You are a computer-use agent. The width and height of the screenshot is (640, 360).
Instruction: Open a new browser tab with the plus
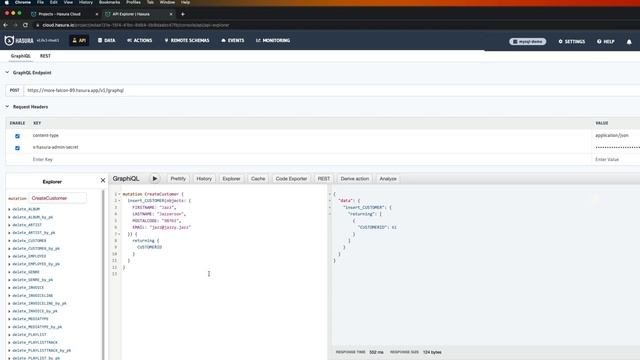coord(183,14)
